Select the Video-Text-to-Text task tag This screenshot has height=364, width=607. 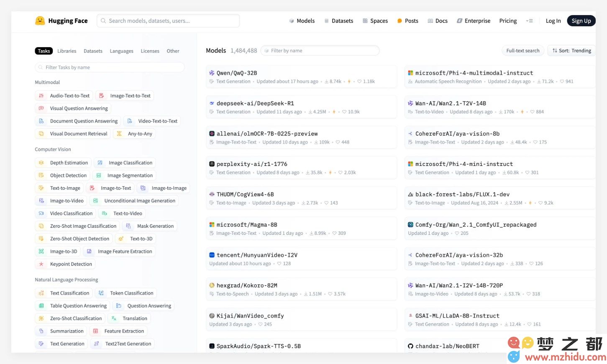[152, 121]
